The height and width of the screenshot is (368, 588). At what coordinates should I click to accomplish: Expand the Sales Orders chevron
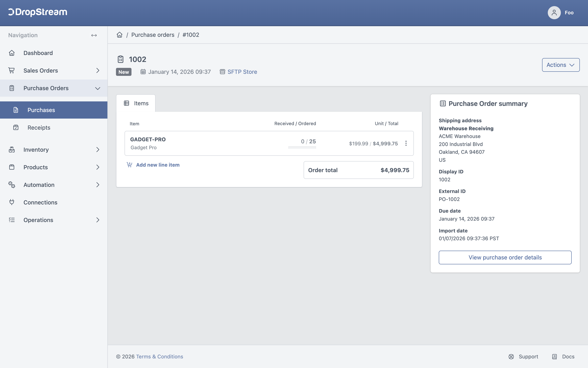(98, 70)
